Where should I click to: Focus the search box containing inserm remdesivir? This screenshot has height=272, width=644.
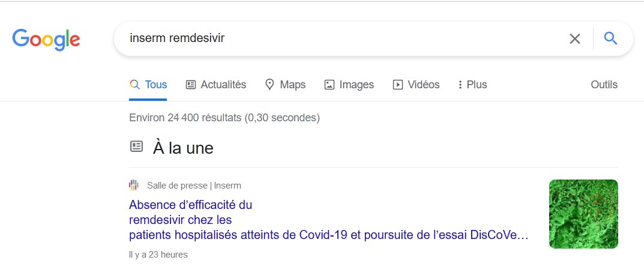tap(341, 38)
